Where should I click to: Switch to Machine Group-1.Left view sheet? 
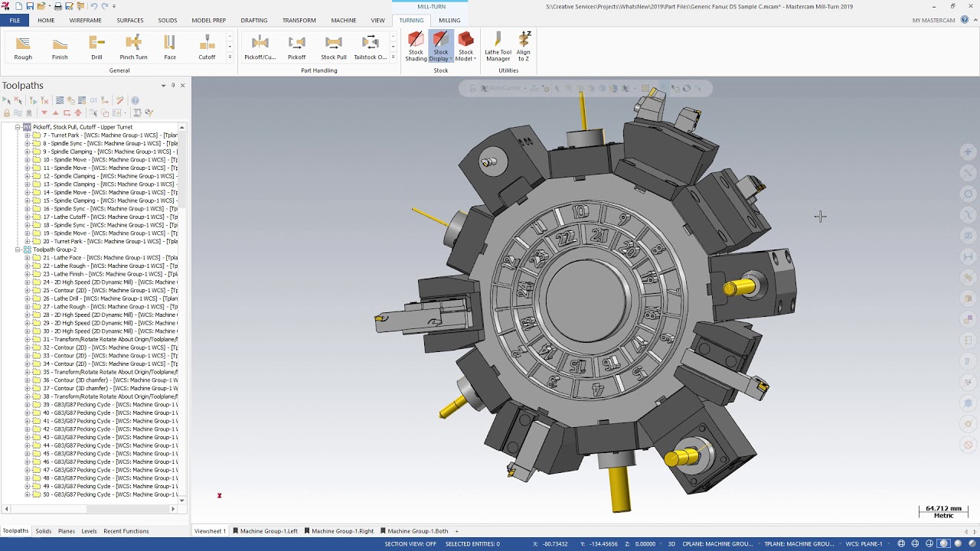coord(265,531)
